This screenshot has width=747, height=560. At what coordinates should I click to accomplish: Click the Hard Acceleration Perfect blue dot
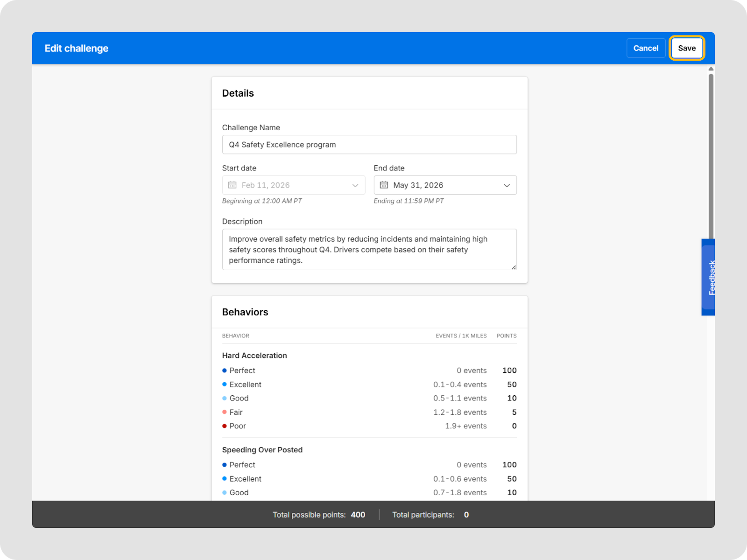tap(225, 371)
